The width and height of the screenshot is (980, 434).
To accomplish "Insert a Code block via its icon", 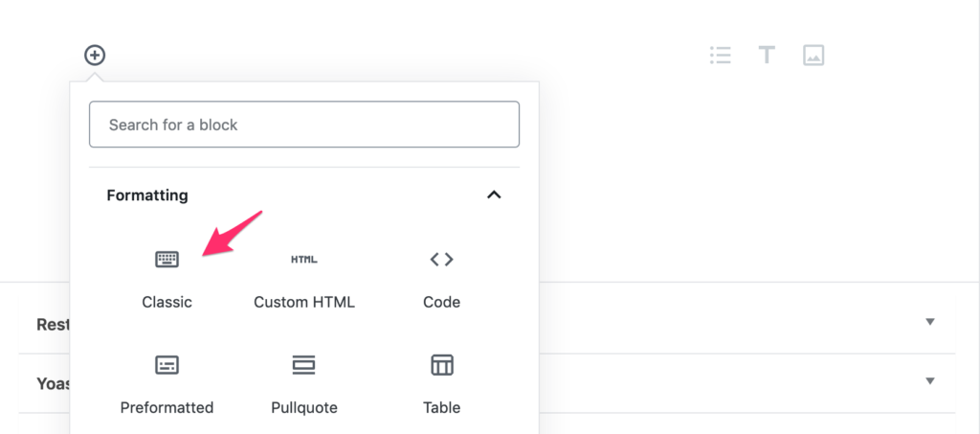I will tap(441, 259).
